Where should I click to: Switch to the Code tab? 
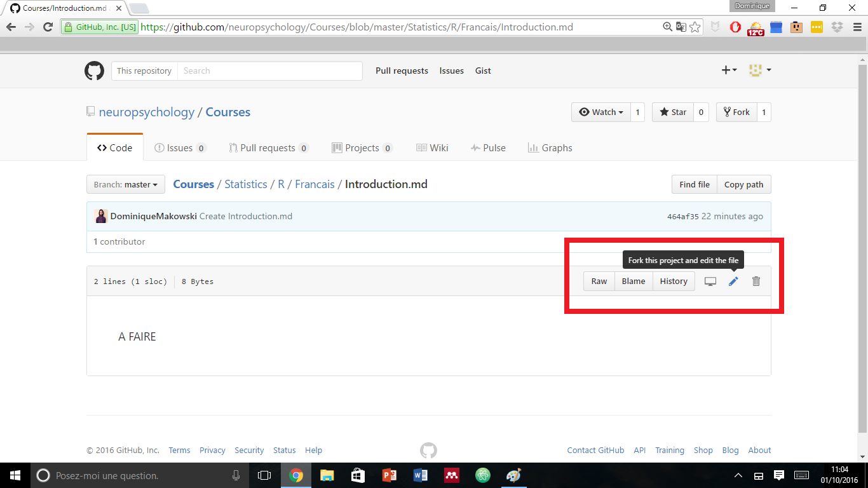coord(115,147)
